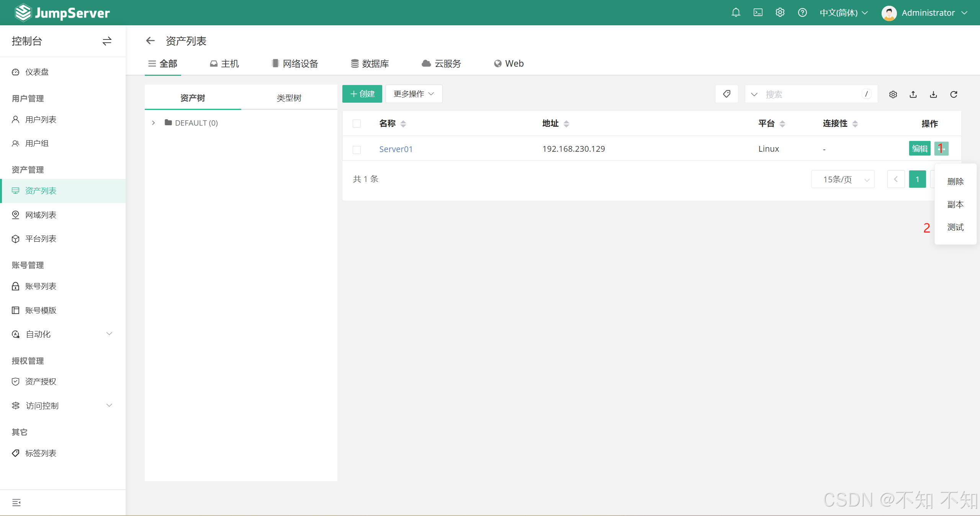The width and height of the screenshot is (980, 516).
Task: Click the table refresh icon
Action: 954,94
